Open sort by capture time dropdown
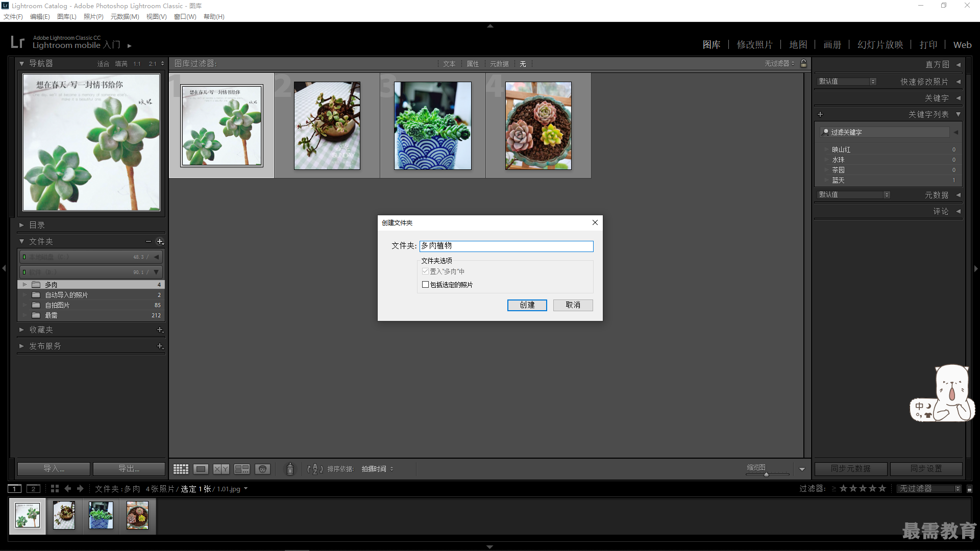Screen dimensions: 980x551 coord(377,469)
